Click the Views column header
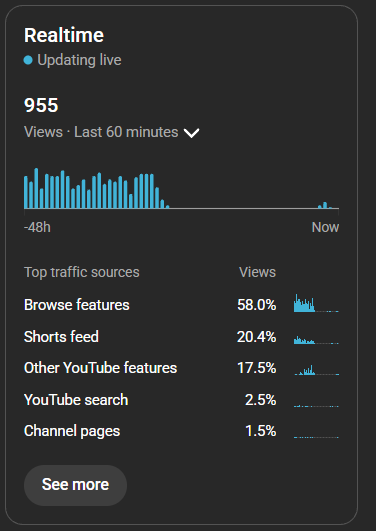 [257, 272]
